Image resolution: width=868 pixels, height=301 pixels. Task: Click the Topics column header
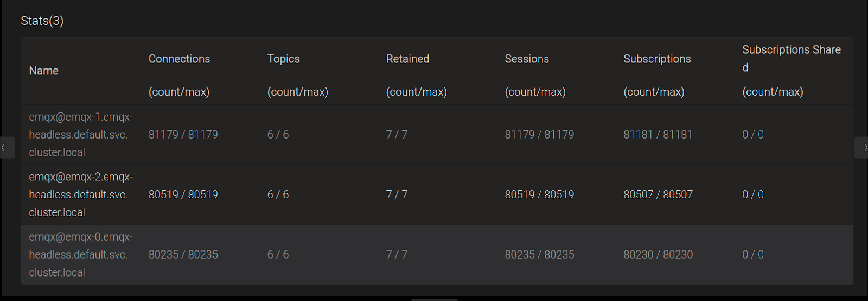[x=283, y=59]
